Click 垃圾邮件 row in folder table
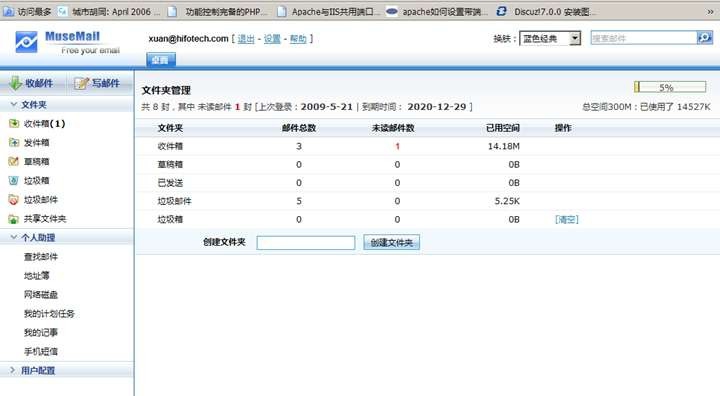 coord(427,201)
